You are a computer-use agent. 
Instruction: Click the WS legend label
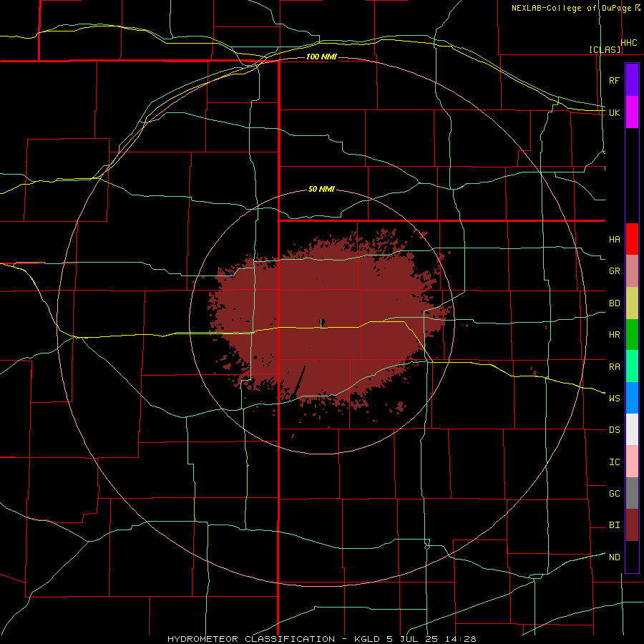click(614, 399)
